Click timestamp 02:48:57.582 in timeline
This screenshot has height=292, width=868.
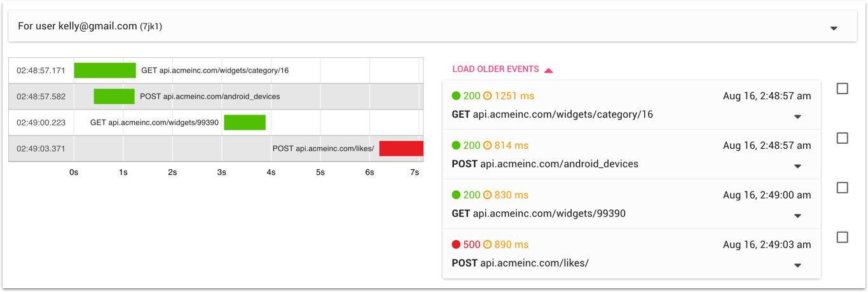[x=41, y=97]
